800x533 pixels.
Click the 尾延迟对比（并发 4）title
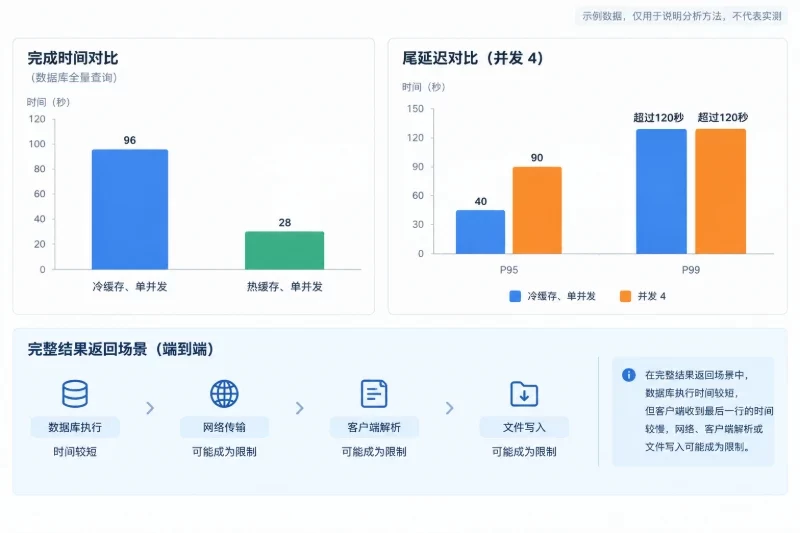click(472, 58)
